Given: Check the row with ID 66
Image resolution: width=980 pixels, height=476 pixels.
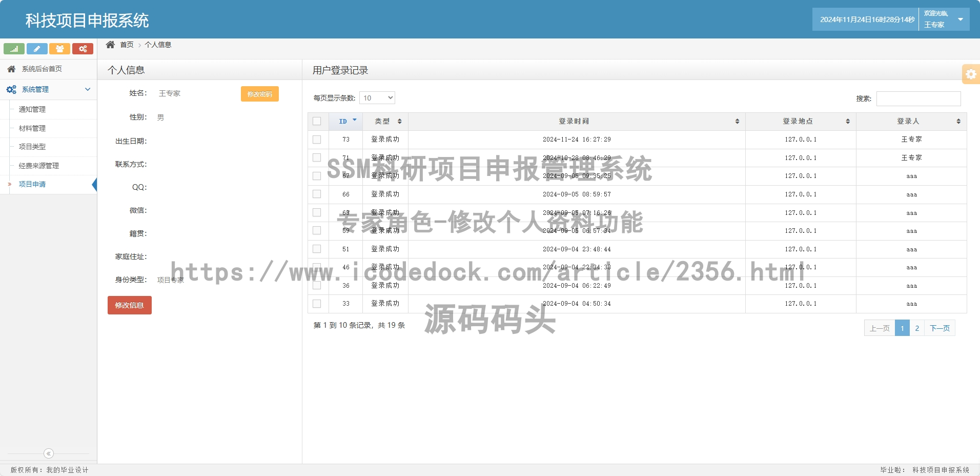Looking at the screenshot, I should pyautogui.click(x=317, y=194).
